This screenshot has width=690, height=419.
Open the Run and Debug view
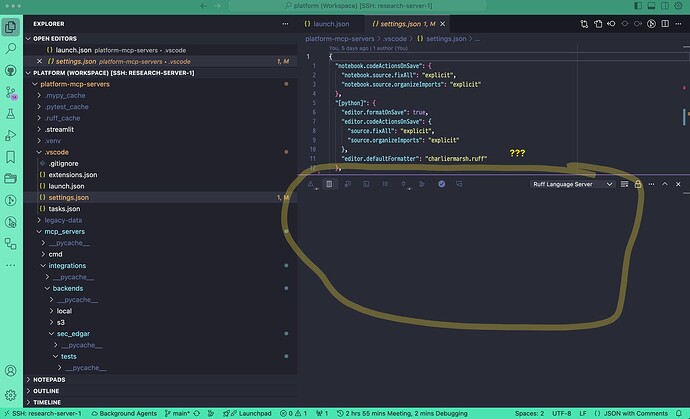click(11, 136)
